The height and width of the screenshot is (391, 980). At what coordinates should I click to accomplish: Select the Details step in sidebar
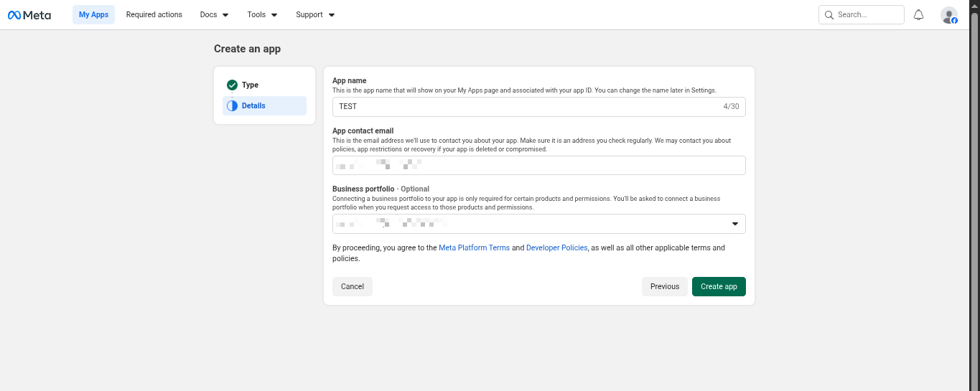[x=253, y=105]
